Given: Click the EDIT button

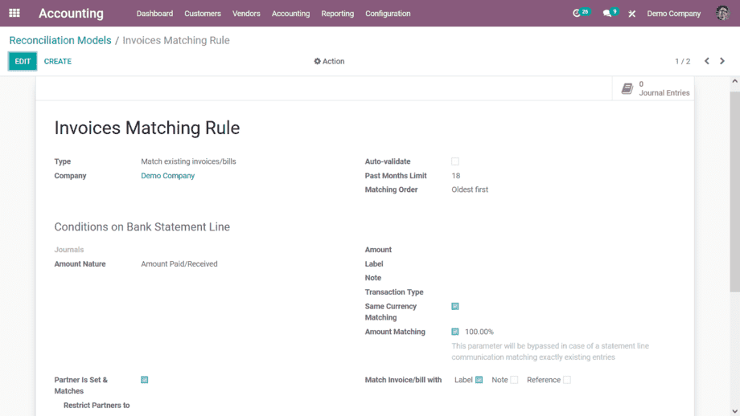Looking at the screenshot, I should tap(22, 61).
